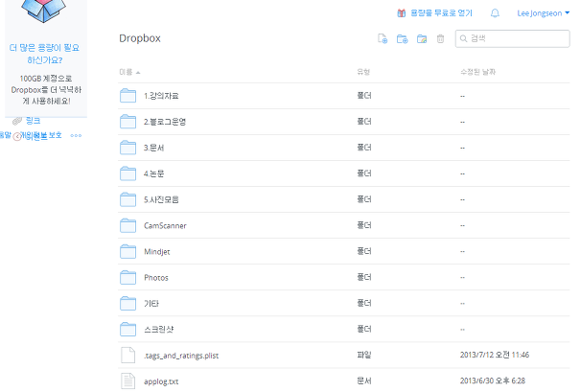Open folder name Mindjet

click(x=157, y=251)
